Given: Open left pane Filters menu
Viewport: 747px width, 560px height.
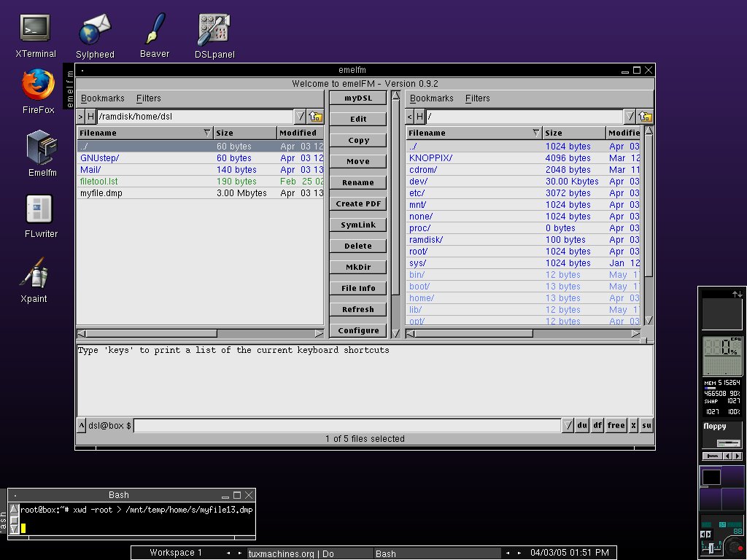Looking at the screenshot, I should pyautogui.click(x=149, y=98).
